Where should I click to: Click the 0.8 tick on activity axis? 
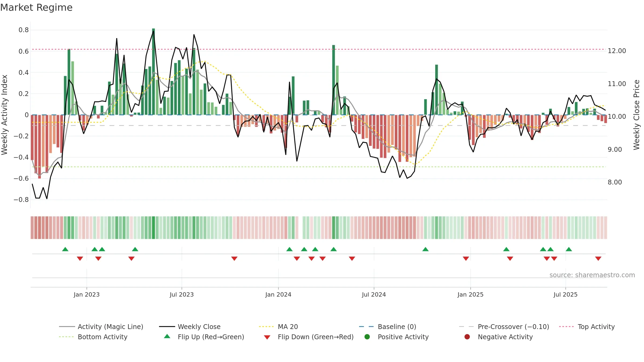point(24,30)
